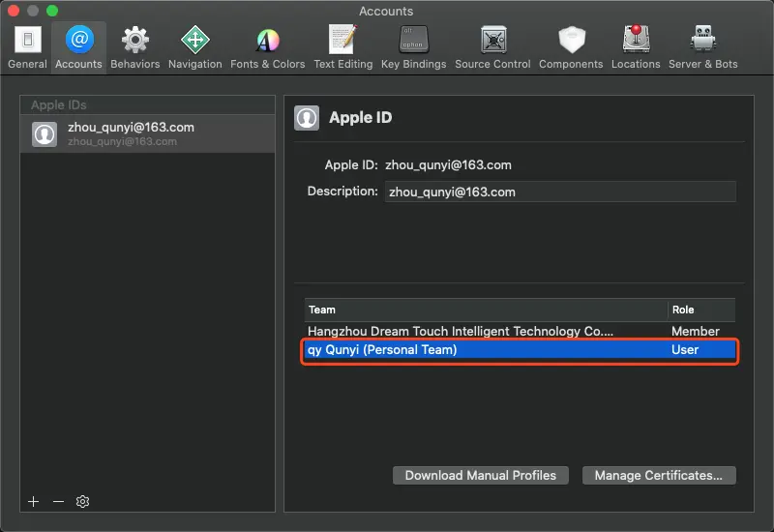Click the Member role cell
774x532 pixels.
695,331
